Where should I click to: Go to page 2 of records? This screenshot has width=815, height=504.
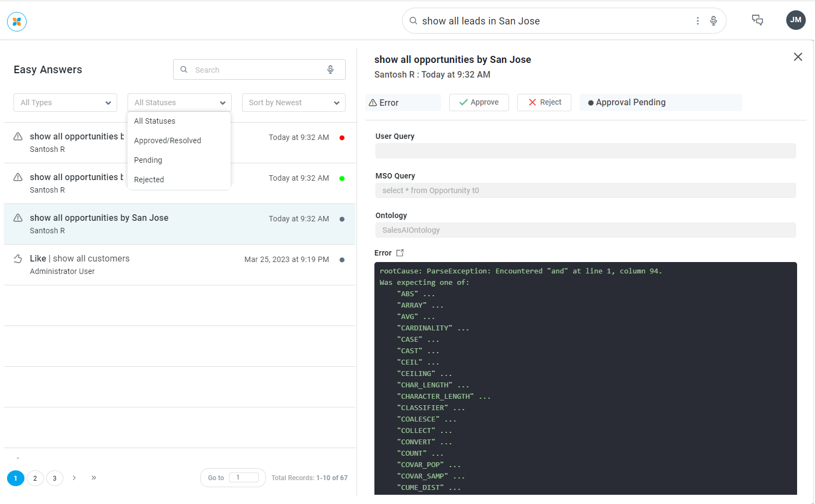(35, 478)
